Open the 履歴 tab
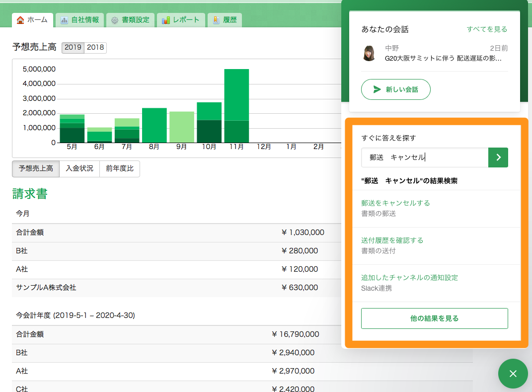Image resolution: width=532 pixels, height=392 pixels. coord(225,20)
